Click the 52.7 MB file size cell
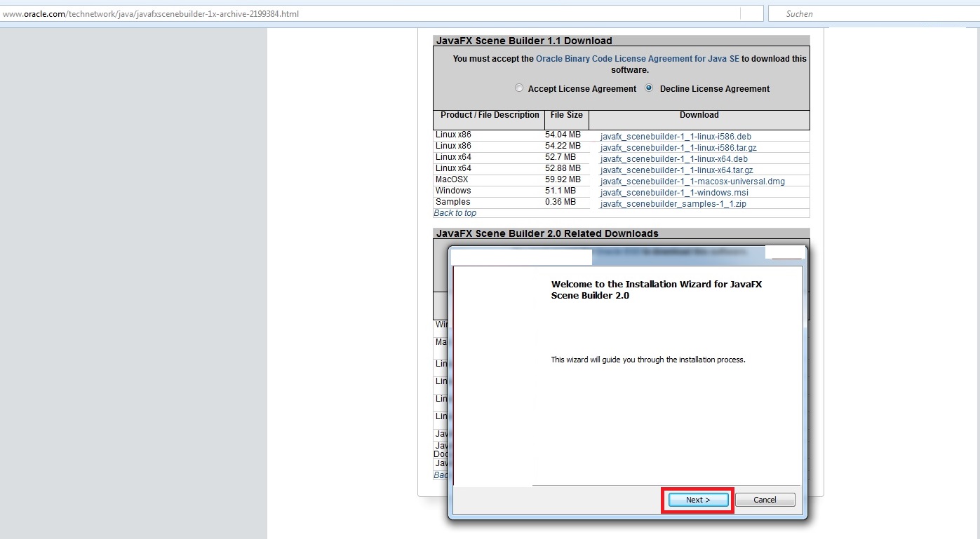980x539 pixels. (x=561, y=157)
